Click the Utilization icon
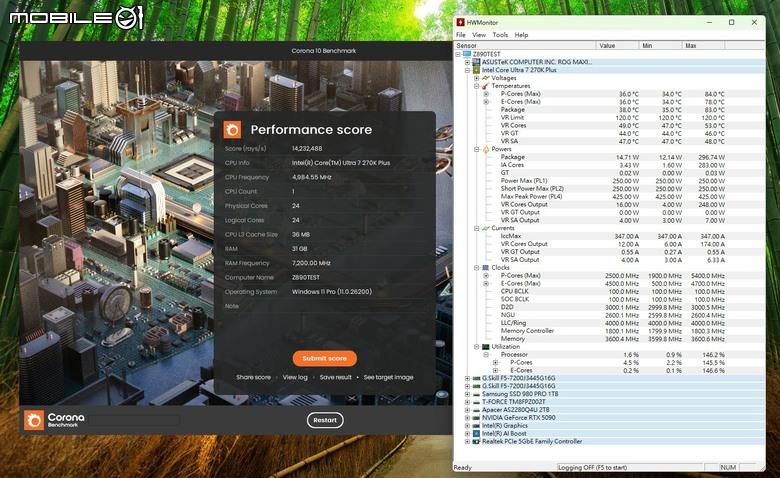The width and height of the screenshot is (780, 478). pos(486,347)
